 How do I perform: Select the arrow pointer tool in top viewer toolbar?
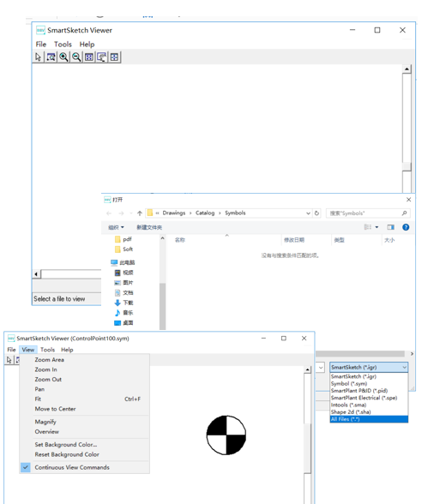pos(39,57)
